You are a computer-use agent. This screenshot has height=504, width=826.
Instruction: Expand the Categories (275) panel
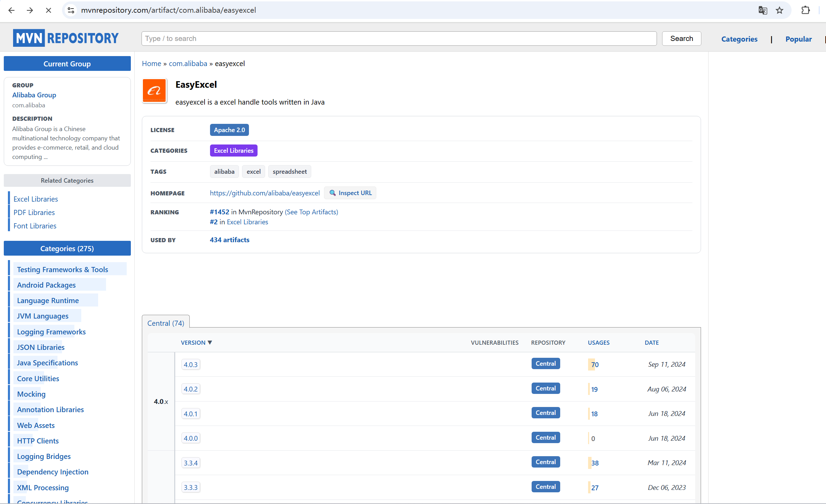67,248
